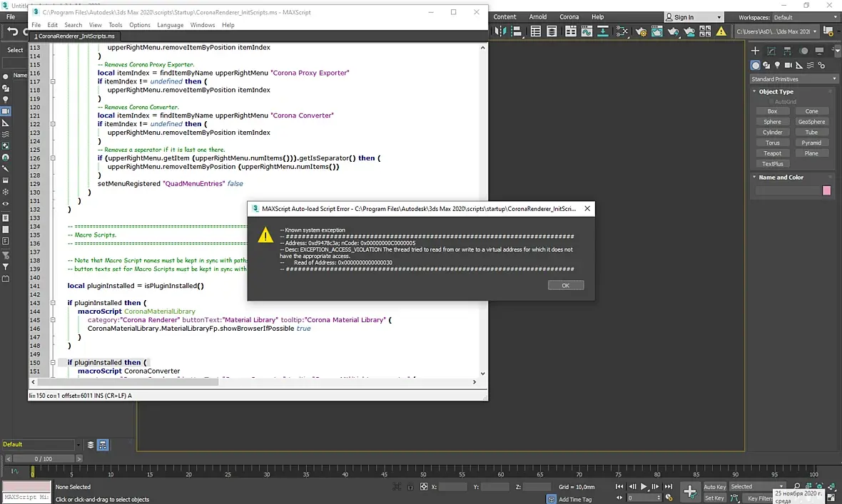Screen dimensions: 842x504
Task: Click the Mirror tool icon in toolbar
Action: 499,31
